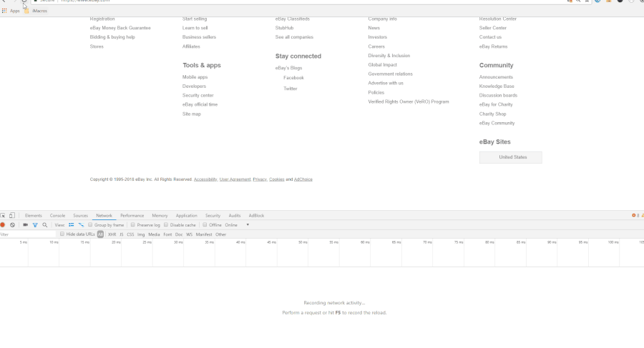Switch to the Audits tab
644x348 pixels.
click(x=235, y=216)
